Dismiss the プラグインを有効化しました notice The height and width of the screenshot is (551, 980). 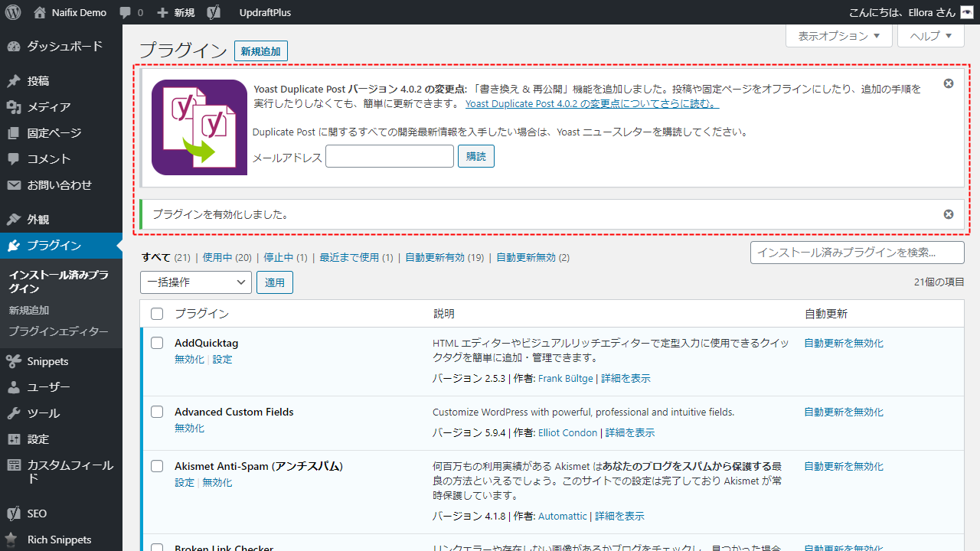point(949,214)
